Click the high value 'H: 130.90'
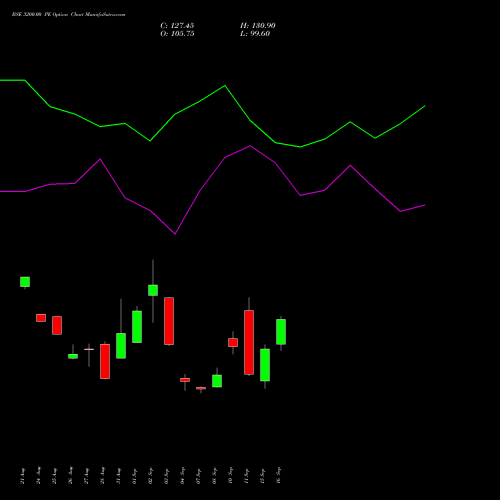 (x=257, y=26)
